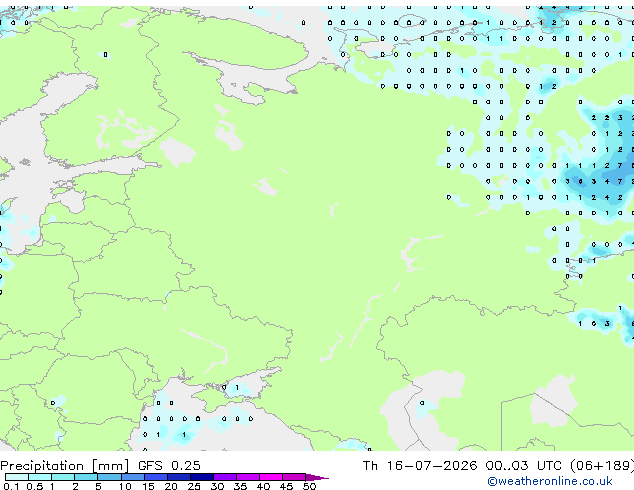Select legend swatch between 30 and 35
This screenshot has width=634, height=490.
[225, 477]
